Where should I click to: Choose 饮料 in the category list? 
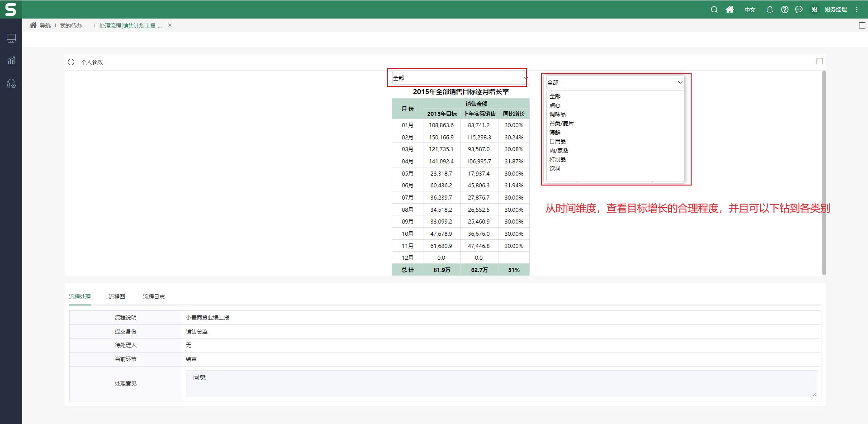click(x=555, y=169)
